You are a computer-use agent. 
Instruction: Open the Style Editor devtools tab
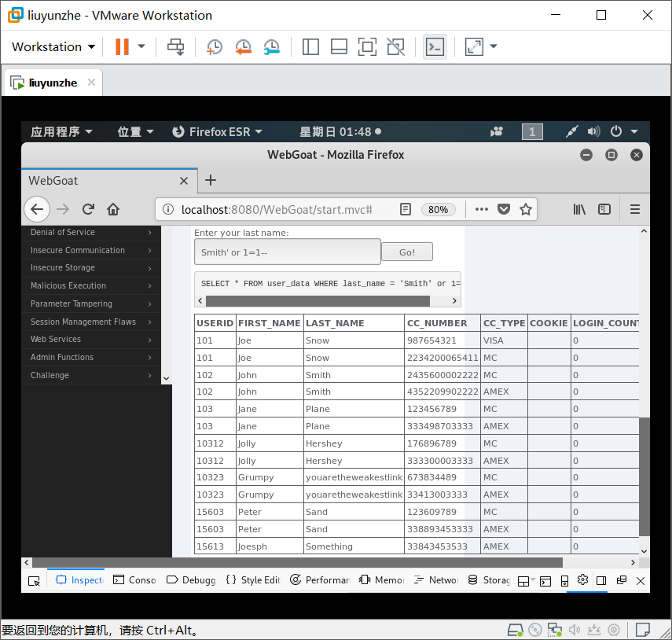click(x=253, y=580)
